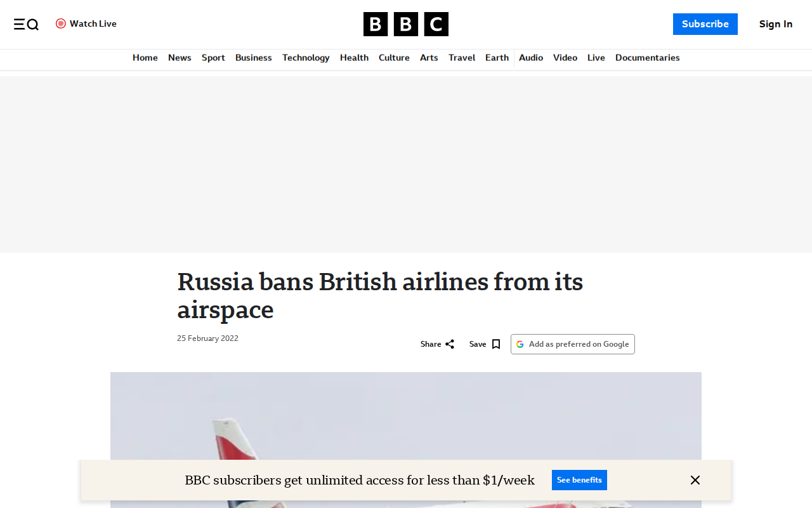Click the subscriber offer banner text
The width and height of the screenshot is (812, 508).
point(360,480)
